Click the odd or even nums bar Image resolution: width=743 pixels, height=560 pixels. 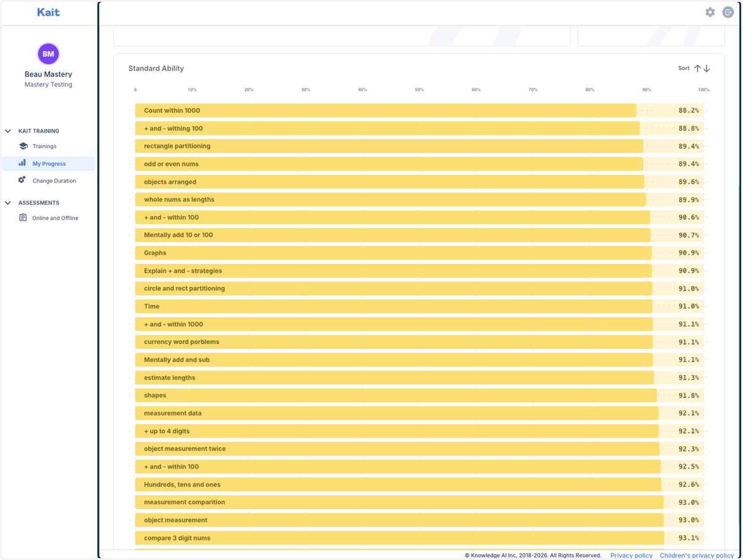coord(389,164)
